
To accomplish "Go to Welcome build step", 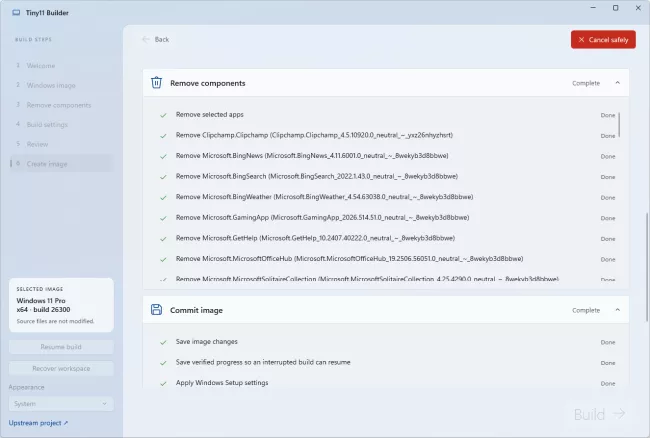I will pyautogui.click(x=61, y=65).
